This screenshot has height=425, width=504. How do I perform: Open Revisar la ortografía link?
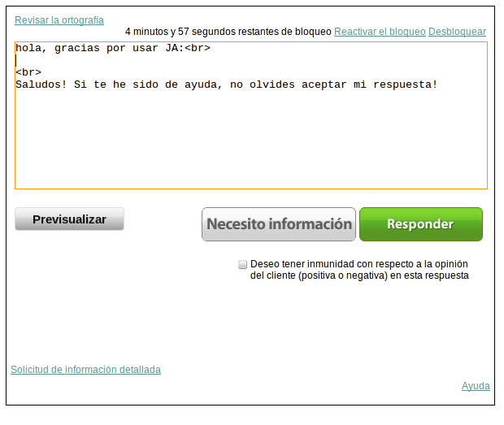(59, 20)
